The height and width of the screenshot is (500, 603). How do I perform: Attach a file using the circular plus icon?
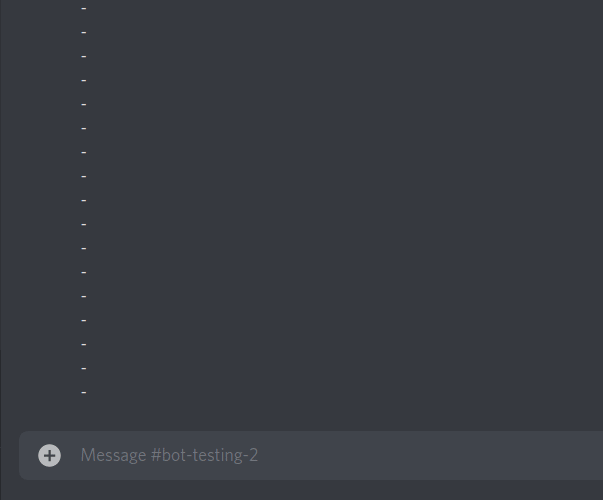coord(49,455)
